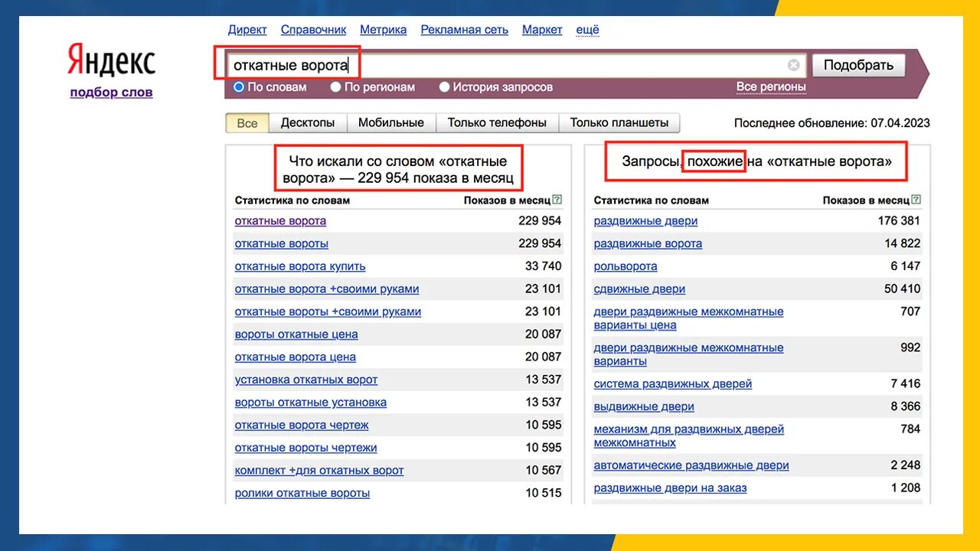This screenshot has width=980, height=551.
Task: Open the Директ link
Action: [247, 30]
